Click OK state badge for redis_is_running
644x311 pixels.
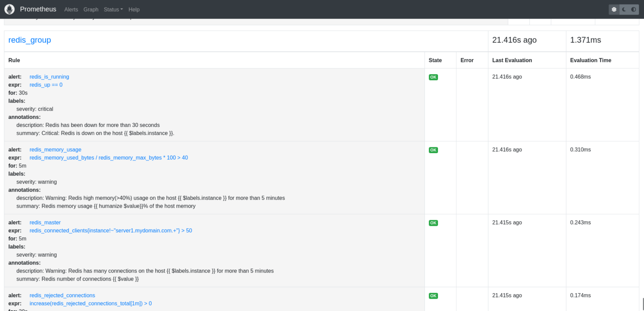[x=433, y=77]
